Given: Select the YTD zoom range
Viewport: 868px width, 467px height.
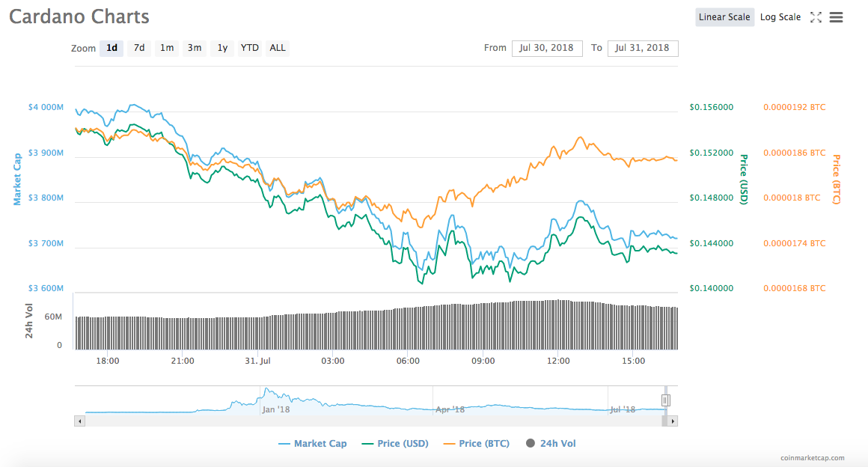Looking at the screenshot, I should point(250,48).
